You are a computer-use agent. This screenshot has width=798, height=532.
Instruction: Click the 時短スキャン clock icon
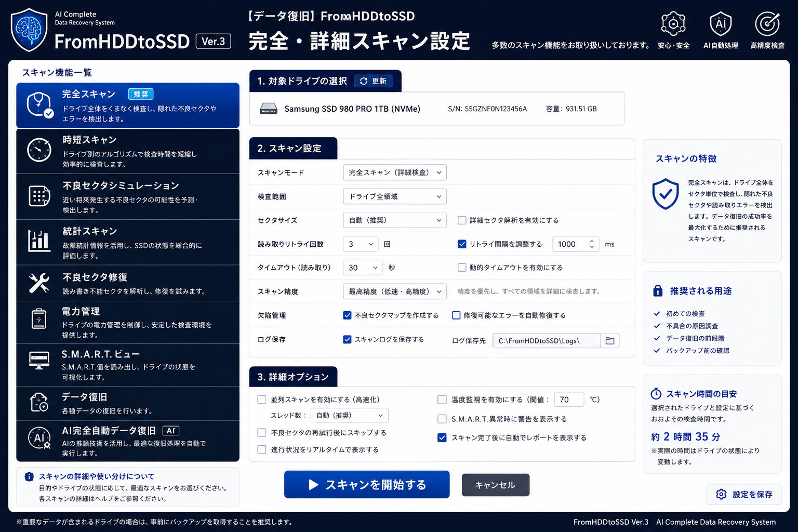39,150
